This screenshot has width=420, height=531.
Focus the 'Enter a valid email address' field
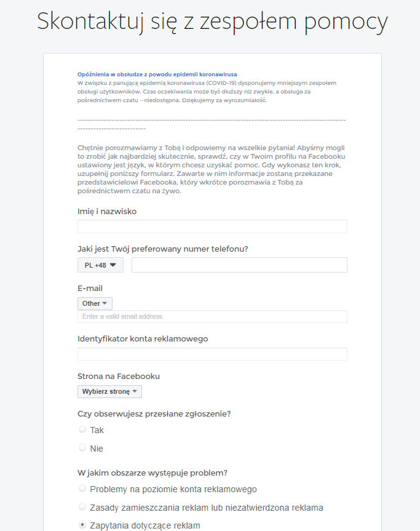pos(212,316)
